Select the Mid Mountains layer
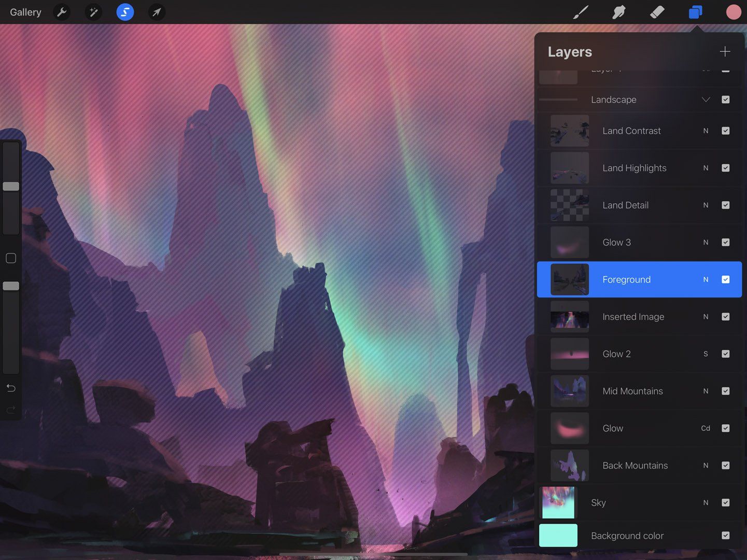747x560 pixels. point(632,391)
